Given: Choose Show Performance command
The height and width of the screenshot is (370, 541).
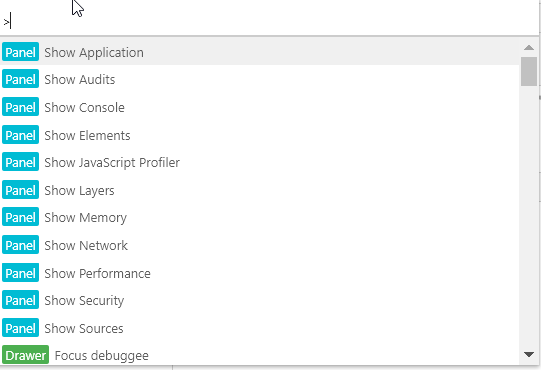Looking at the screenshot, I should coord(259,273).
